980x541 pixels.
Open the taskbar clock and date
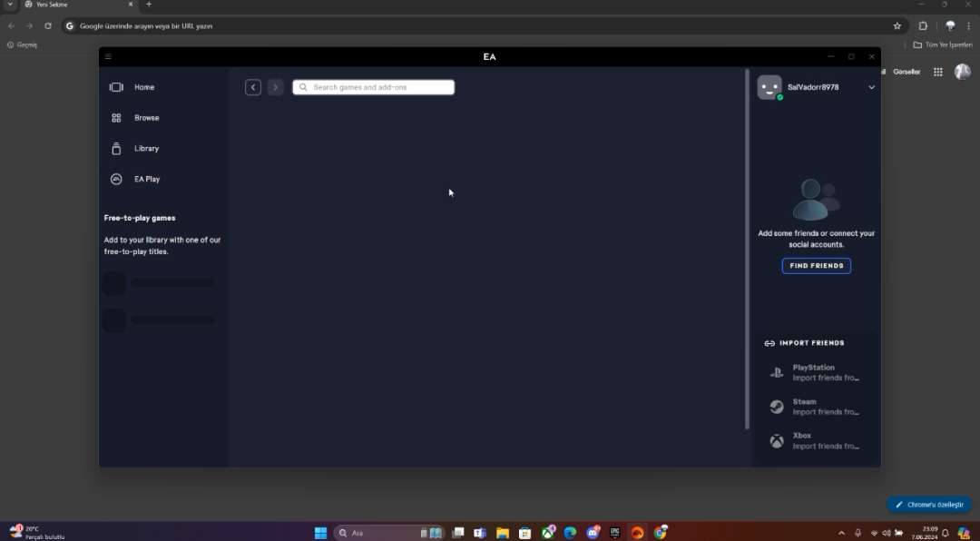tap(925, 533)
